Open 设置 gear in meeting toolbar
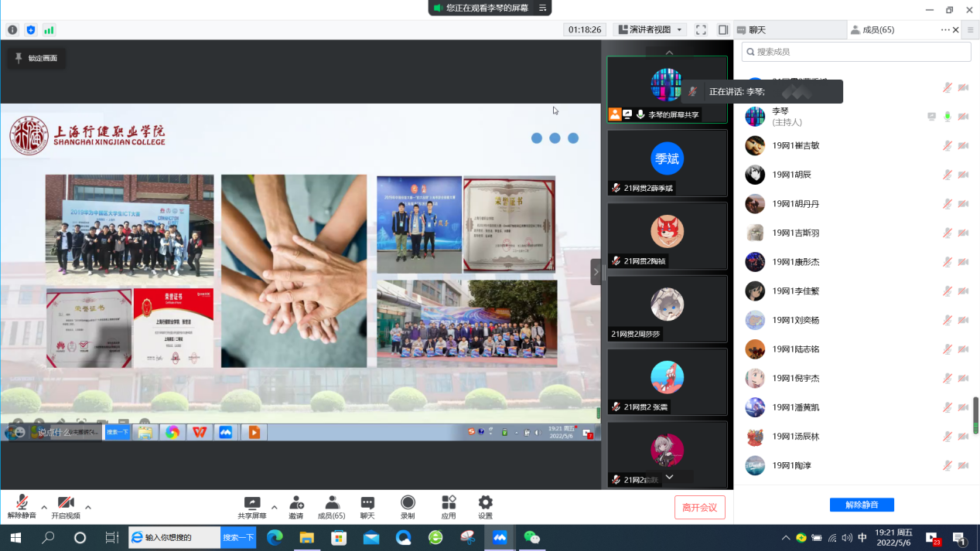The width and height of the screenshot is (980, 551). pos(485,507)
